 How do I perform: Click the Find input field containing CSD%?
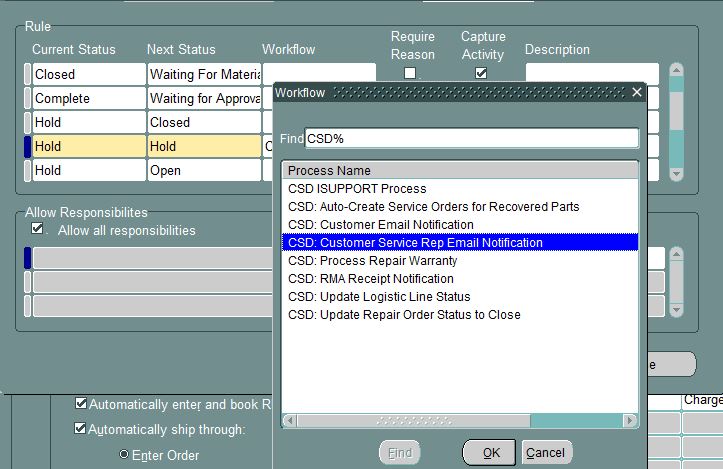(x=472, y=138)
